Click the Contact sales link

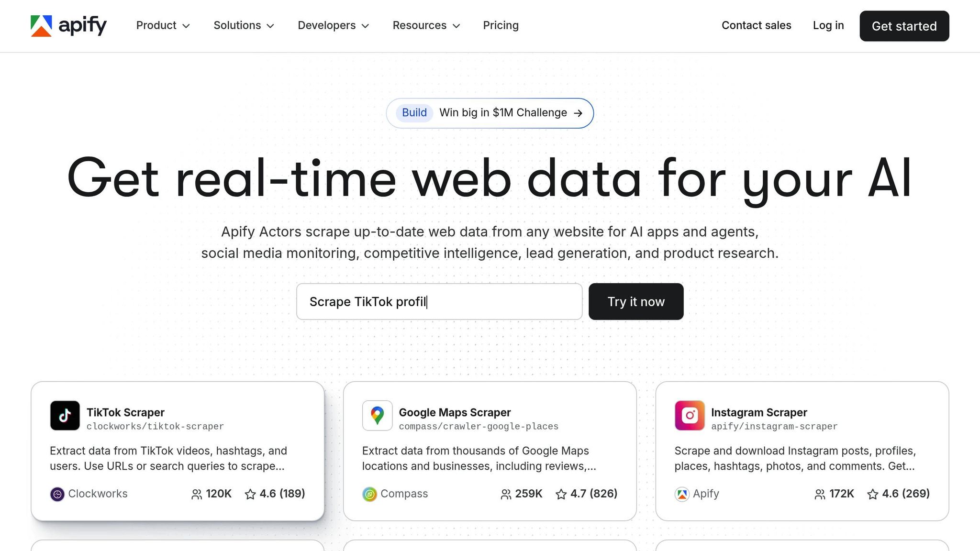756,25
